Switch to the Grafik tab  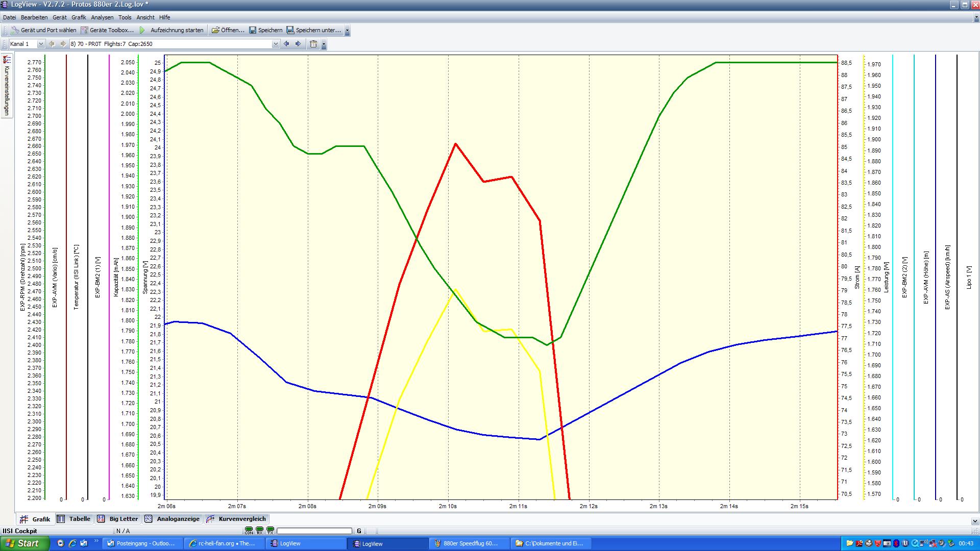[36, 519]
